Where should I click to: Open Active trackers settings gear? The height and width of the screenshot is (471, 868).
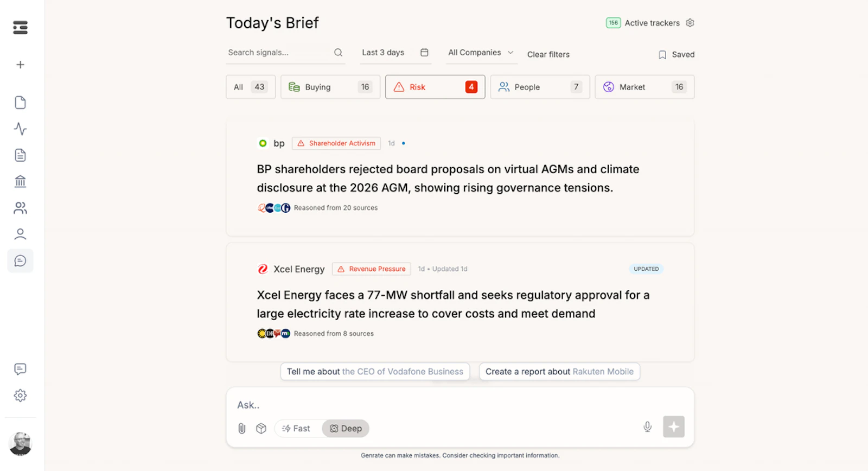[x=690, y=23]
